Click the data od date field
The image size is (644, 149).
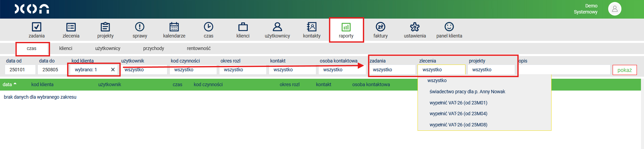pyautogui.click(x=20, y=70)
